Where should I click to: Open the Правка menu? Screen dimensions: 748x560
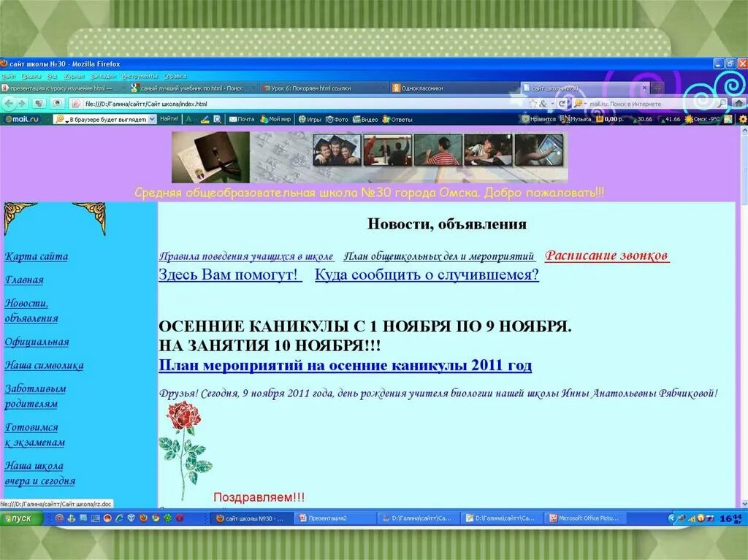[x=31, y=76]
